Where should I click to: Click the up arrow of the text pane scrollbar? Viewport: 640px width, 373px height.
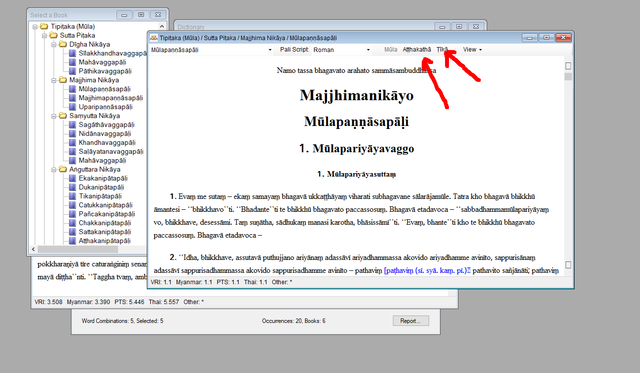tap(568, 66)
